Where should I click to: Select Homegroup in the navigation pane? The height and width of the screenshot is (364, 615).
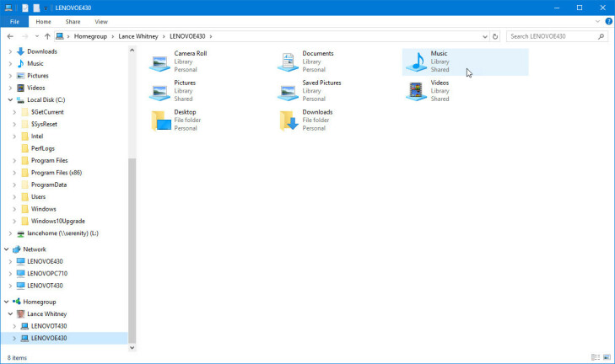pos(39,302)
